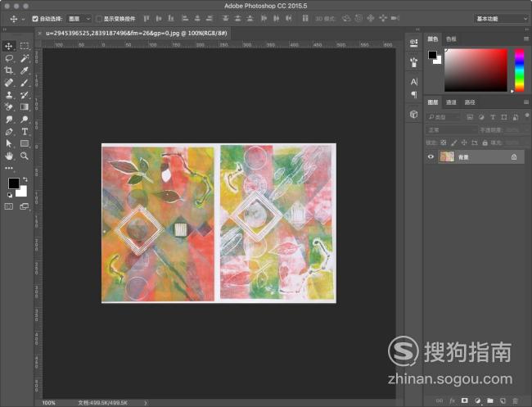Open the Paragraph panel icon

[414, 94]
